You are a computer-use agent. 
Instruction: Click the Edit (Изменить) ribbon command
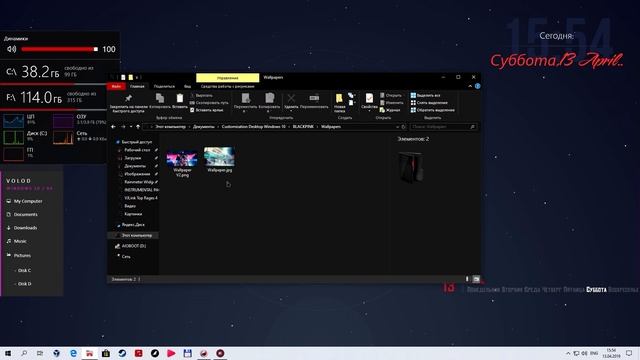(x=391, y=103)
